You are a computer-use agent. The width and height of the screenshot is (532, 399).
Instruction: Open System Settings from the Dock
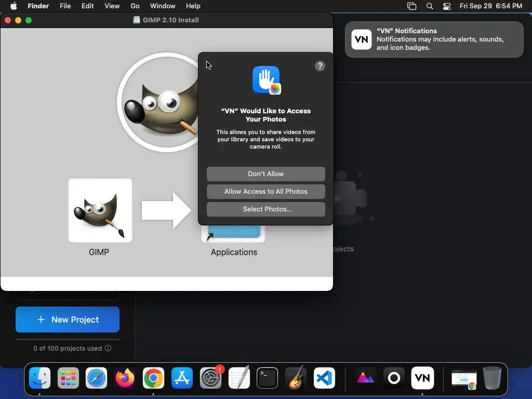coord(210,378)
